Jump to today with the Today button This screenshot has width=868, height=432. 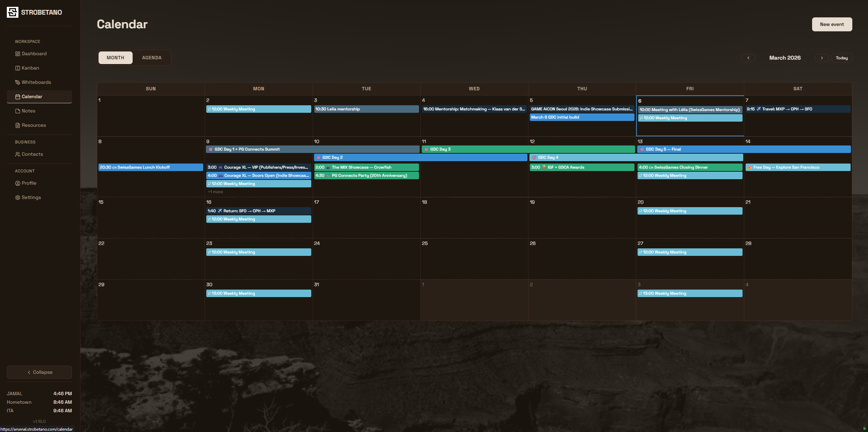(841, 58)
